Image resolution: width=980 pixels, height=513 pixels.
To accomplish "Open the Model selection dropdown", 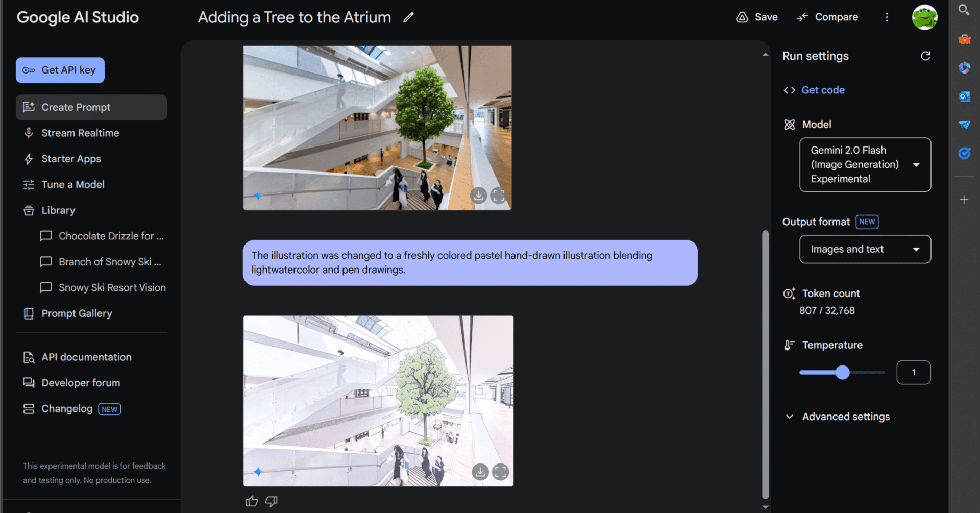I will (865, 165).
